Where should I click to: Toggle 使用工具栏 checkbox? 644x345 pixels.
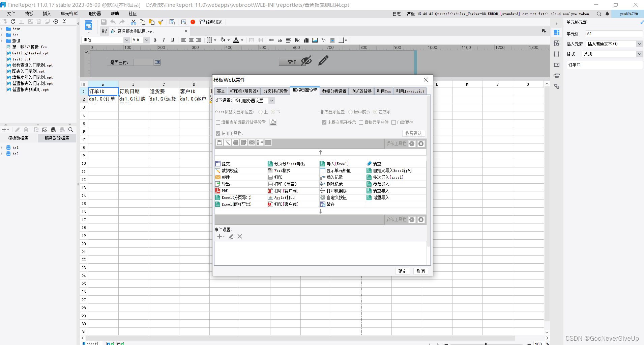point(218,133)
